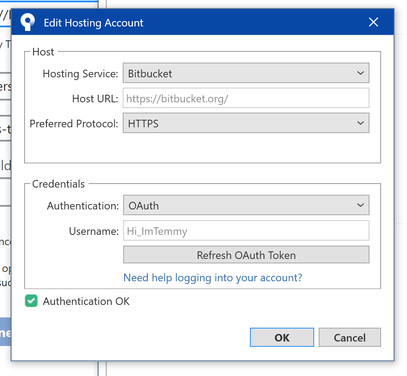Click the Host URL field
The height and width of the screenshot is (376, 407).
click(x=246, y=98)
